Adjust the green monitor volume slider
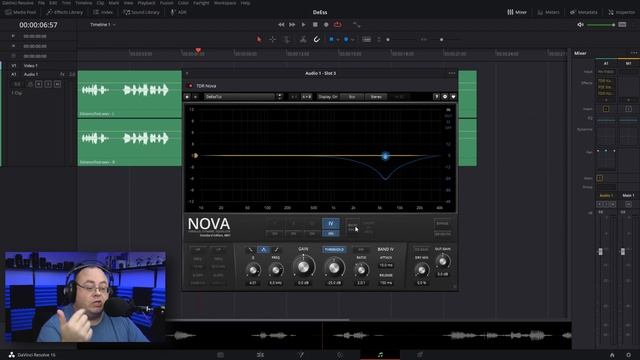 click(601, 25)
